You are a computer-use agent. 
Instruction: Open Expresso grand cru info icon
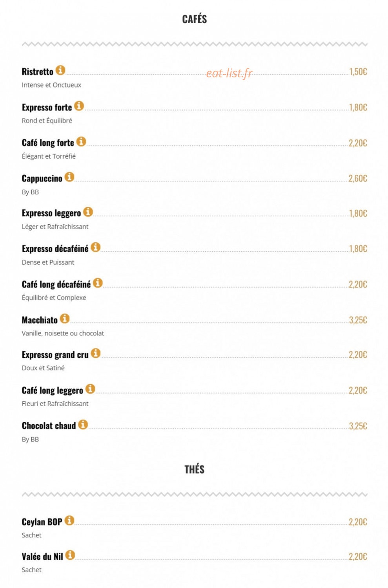pyautogui.click(x=96, y=353)
